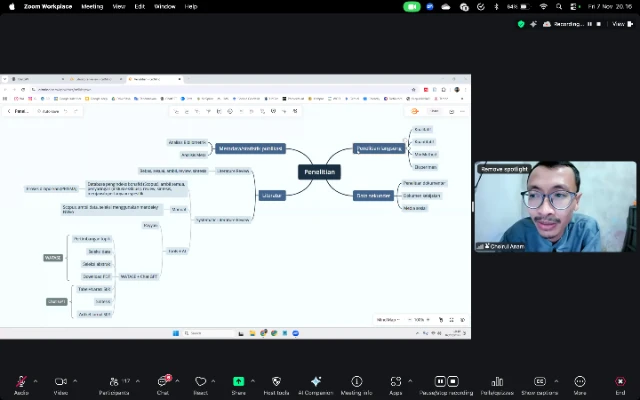Screen dimensions: 640x400
Task: Open Host tools shield icon
Action: (x=276, y=382)
